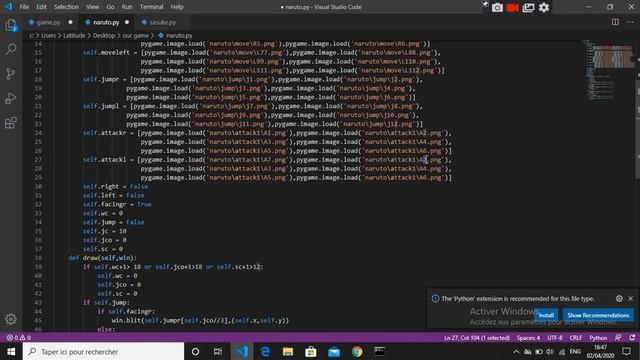
Task: Open Mail app from the taskbar
Action: (334, 351)
